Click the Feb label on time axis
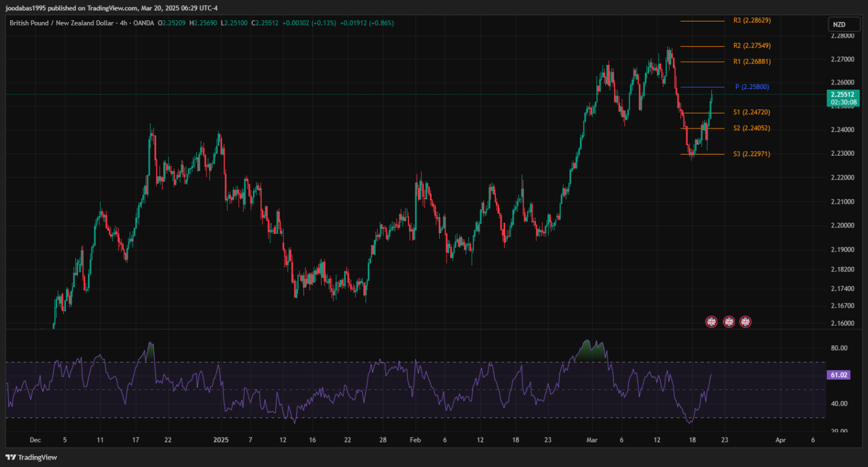The height and width of the screenshot is (467, 868). [x=414, y=440]
